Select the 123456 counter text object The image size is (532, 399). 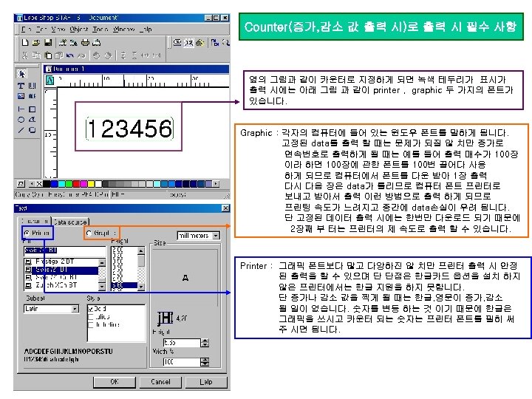[129, 129]
